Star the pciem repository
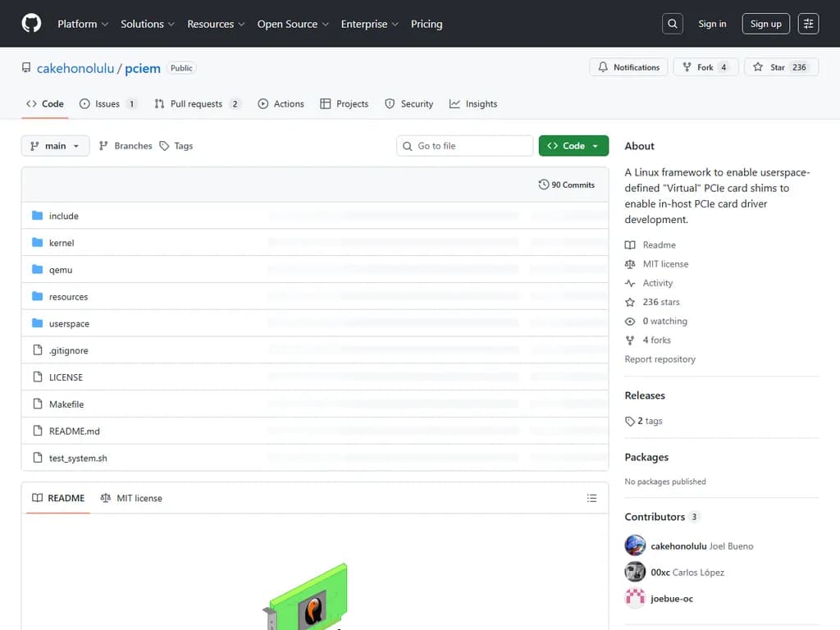This screenshot has width=840, height=630. pyautogui.click(x=769, y=67)
